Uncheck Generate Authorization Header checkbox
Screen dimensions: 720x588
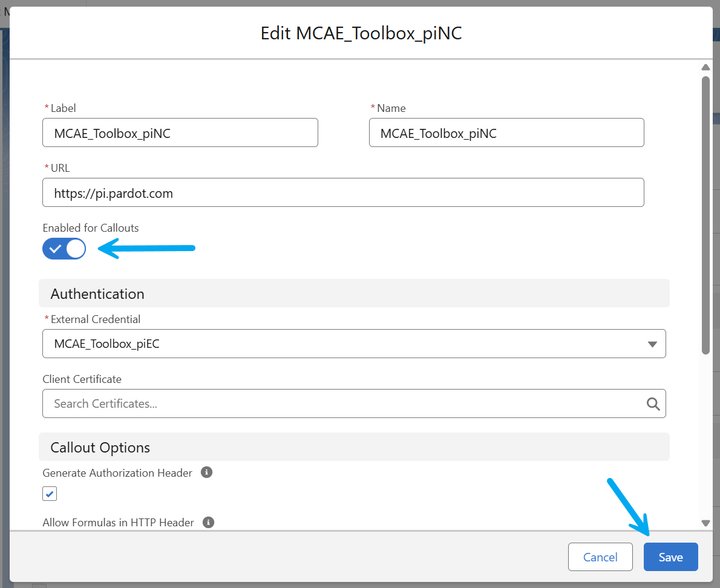(50, 494)
